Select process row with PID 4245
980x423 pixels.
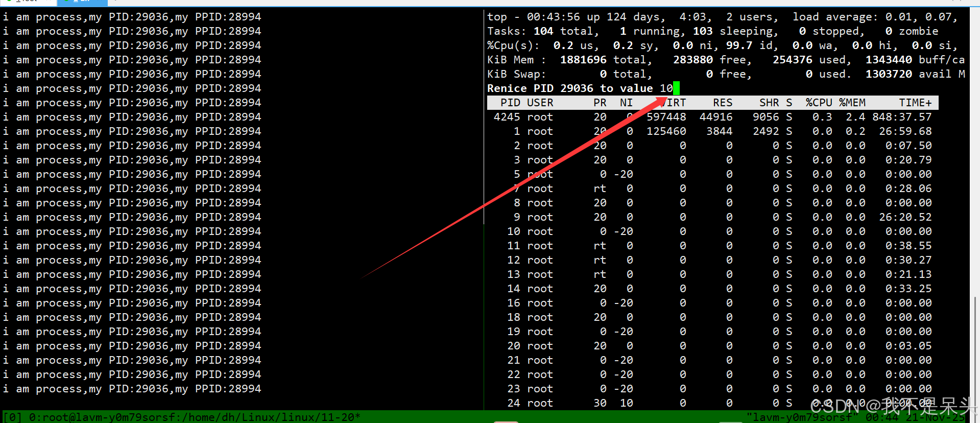coord(713,117)
